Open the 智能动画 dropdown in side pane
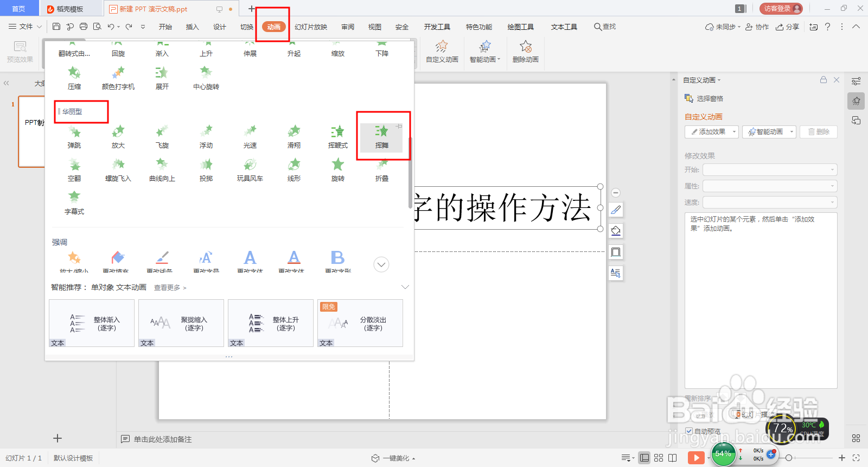Screen dimensions: 868x467 769,132
